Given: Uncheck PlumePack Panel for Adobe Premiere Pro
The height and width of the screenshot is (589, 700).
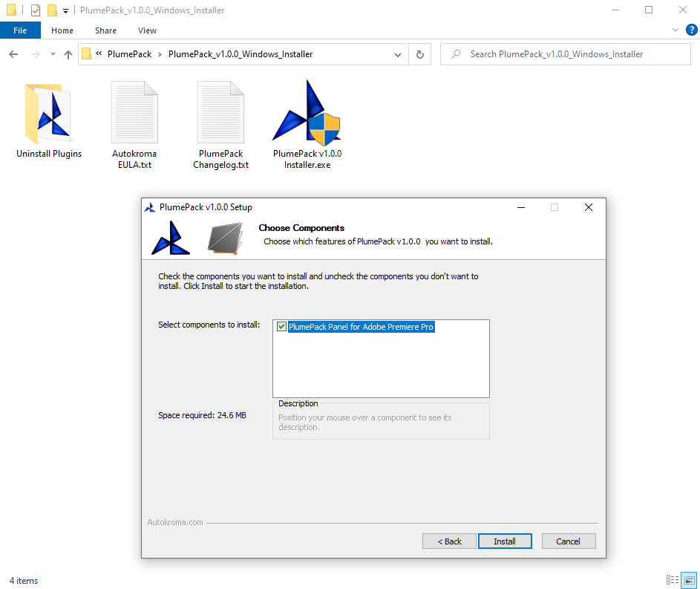Looking at the screenshot, I should 281,326.
